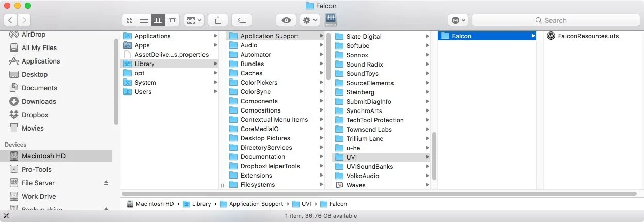644x222 pixels.
Task: Click the Devices section header
Action: (x=16, y=145)
